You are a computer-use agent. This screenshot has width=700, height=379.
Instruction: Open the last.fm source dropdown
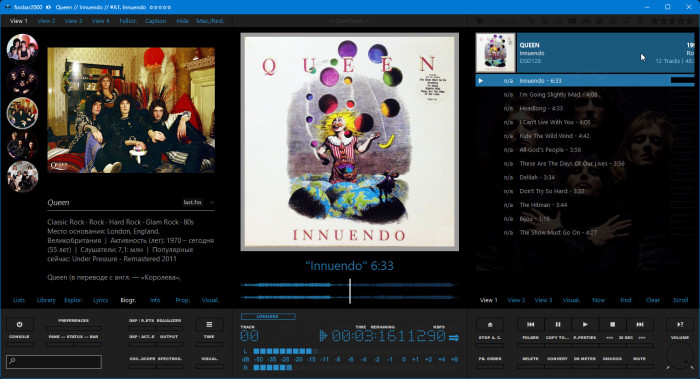point(192,202)
